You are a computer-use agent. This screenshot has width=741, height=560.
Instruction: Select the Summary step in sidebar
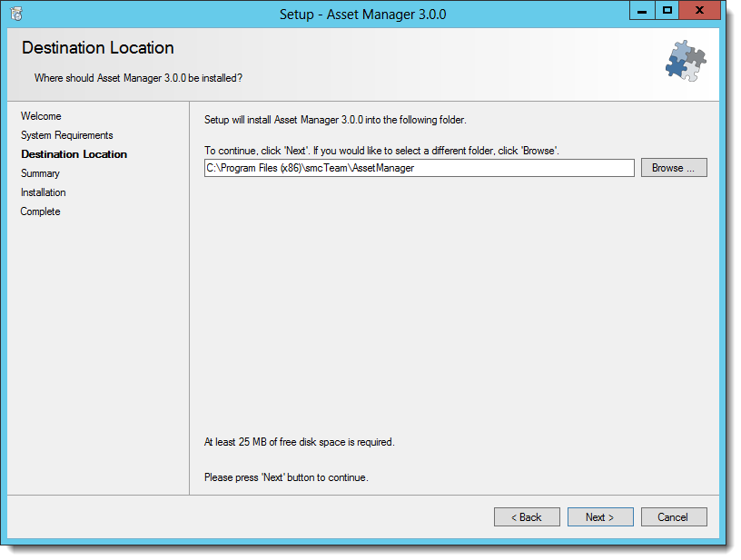point(40,173)
